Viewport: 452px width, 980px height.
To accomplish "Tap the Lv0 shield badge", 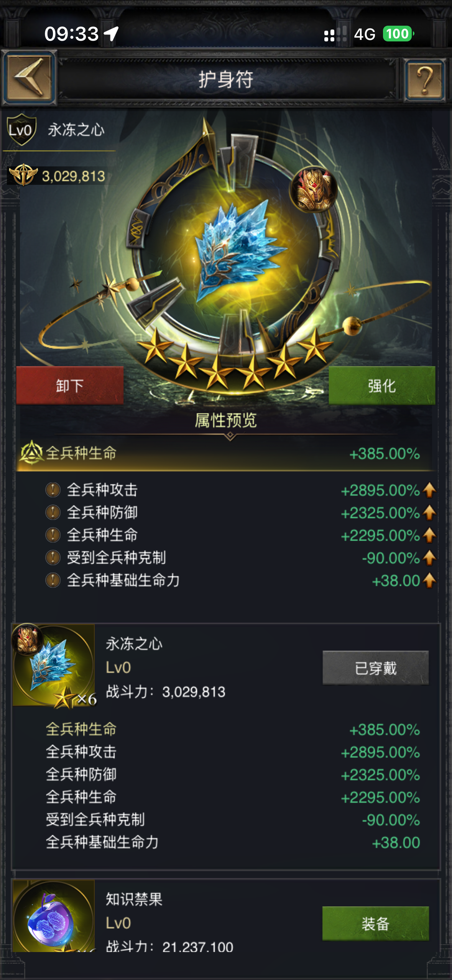I will 22,130.
